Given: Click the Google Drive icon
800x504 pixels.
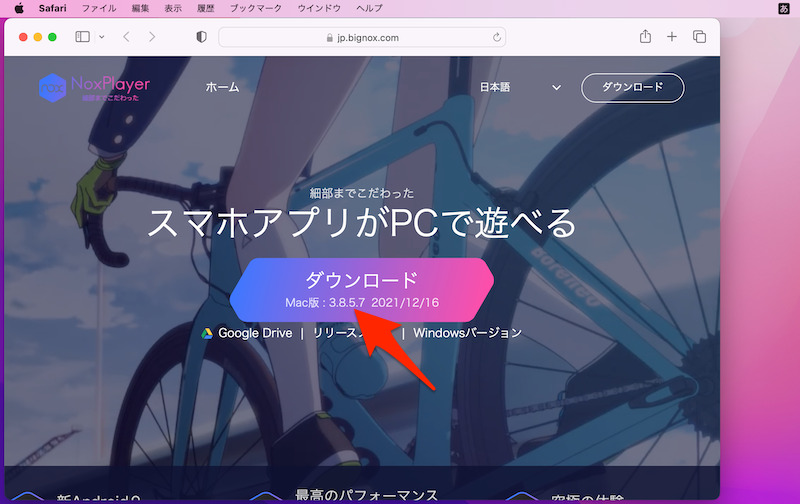Looking at the screenshot, I should (x=207, y=333).
